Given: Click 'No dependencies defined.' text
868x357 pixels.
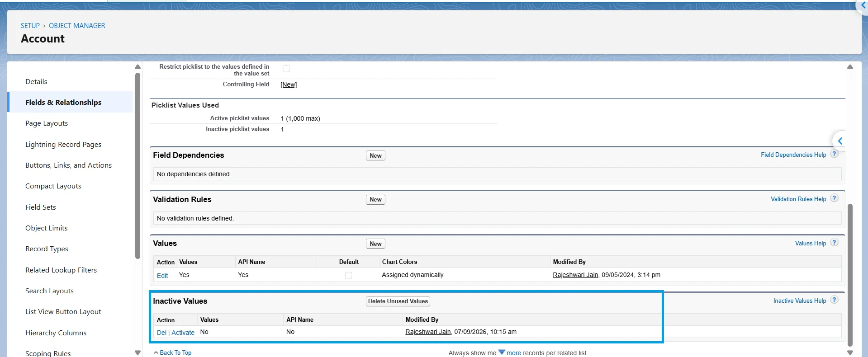Looking at the screenshot, I should [x=194, y=174].
